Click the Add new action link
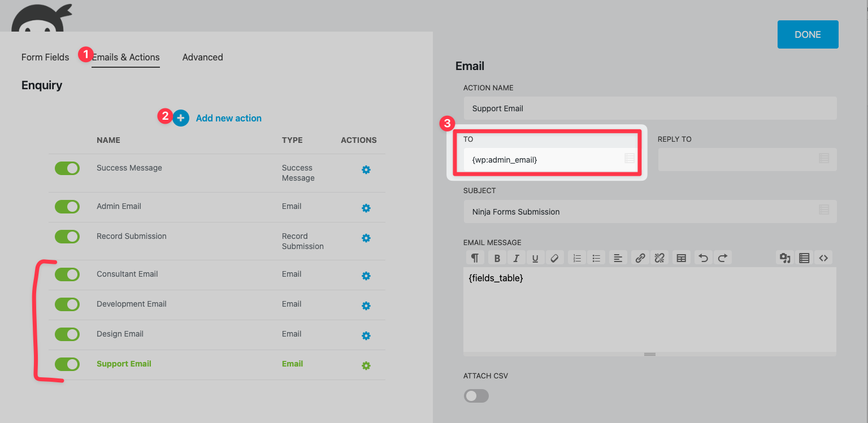The image size is (868, 423). [228, 118]
